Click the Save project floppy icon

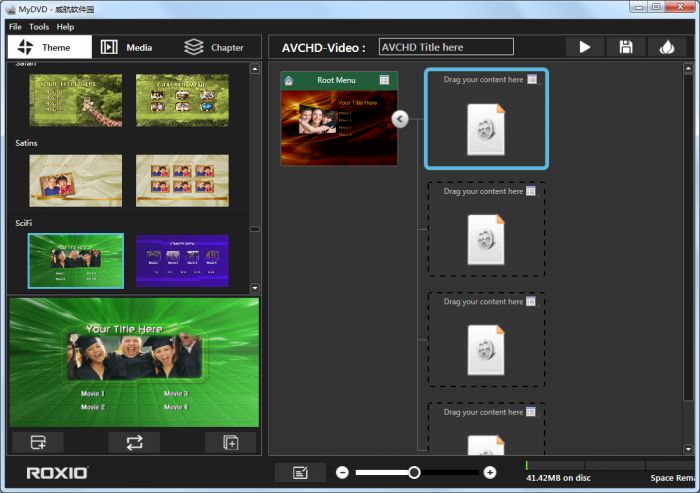(626, 47)
